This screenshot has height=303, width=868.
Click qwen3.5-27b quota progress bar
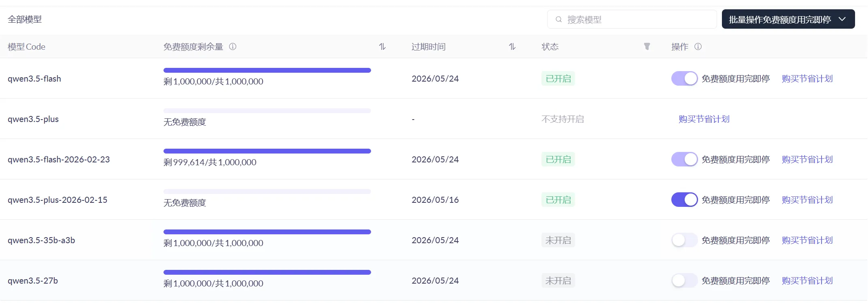[267, 272]
